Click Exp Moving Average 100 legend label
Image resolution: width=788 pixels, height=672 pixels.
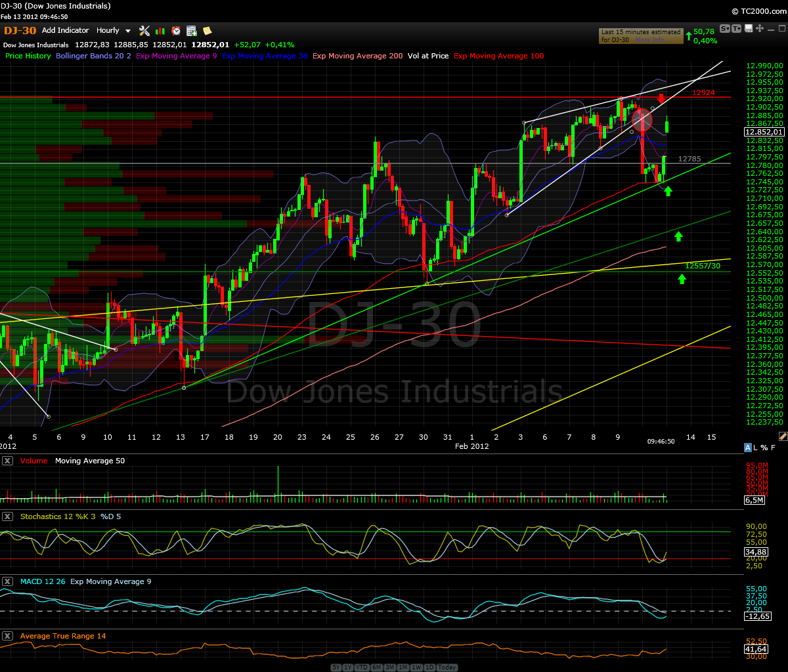click(499, 56)
